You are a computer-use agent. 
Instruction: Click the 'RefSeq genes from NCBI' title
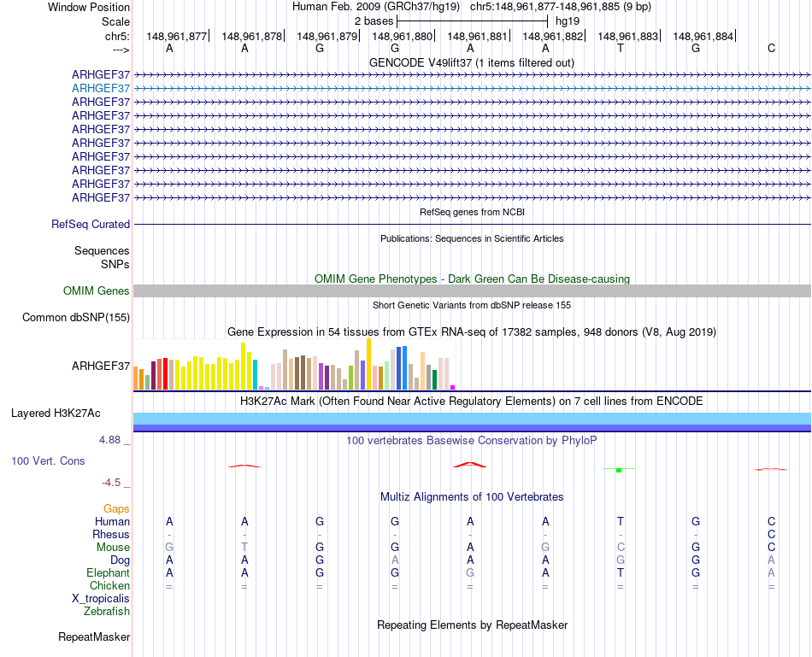[472, 212]
